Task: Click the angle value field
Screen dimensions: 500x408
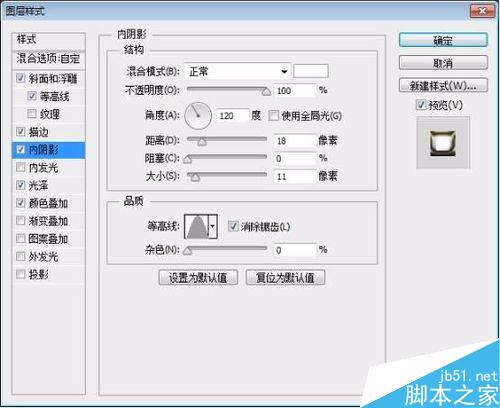Action: (233, 116)
